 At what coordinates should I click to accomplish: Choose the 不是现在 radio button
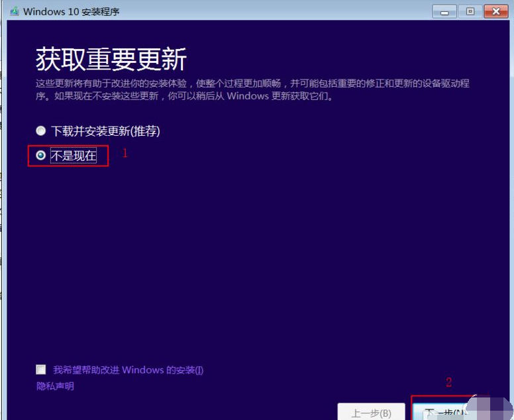point(41,156)
